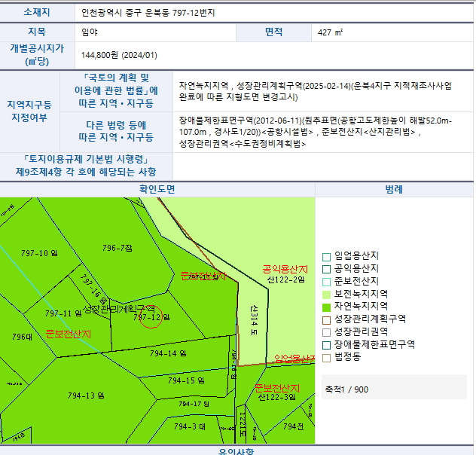Click the 797-12 임 parcel label on map
Viewport: 476px width, 455px height.
point(151,317)
